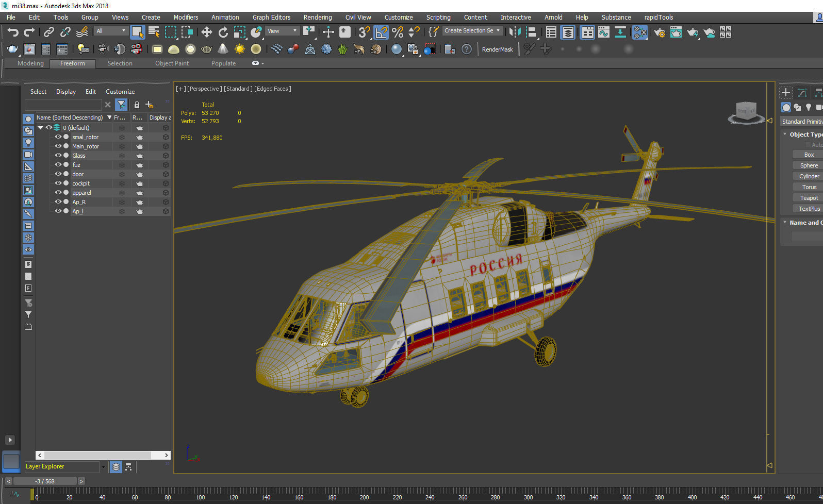Hide the Main_rotor object
The height and width of the screenshot is (504, 823).
click(58, 146)
